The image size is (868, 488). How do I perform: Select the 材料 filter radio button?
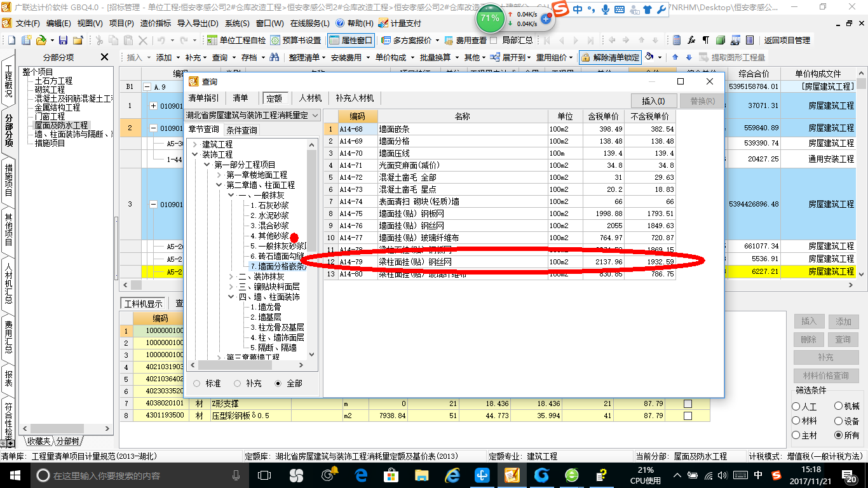tap(796, 421)
